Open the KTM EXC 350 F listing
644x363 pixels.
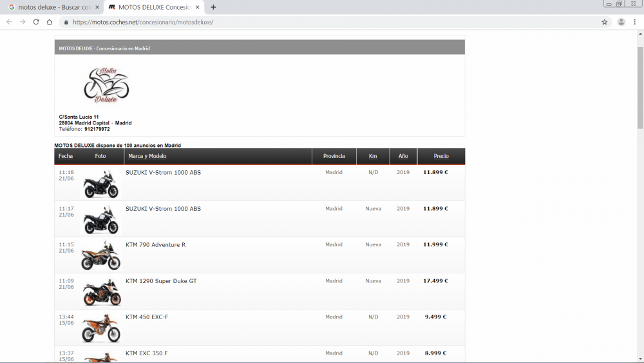point(146,353)
